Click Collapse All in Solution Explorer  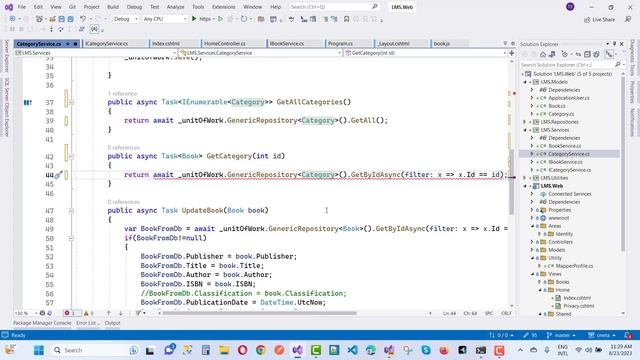click(587, 54)
